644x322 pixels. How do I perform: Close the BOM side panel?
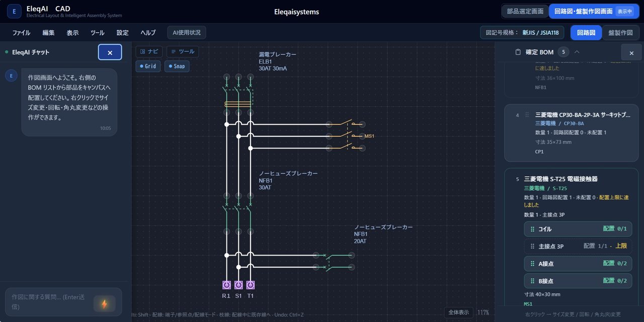tap(631, 53)
